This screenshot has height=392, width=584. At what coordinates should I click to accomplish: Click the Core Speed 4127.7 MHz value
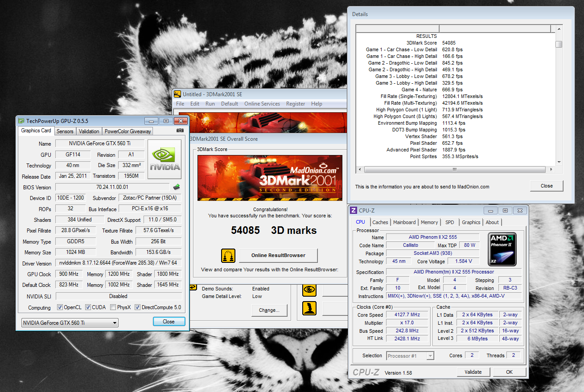pyautogui.click(x=407, y=314)
